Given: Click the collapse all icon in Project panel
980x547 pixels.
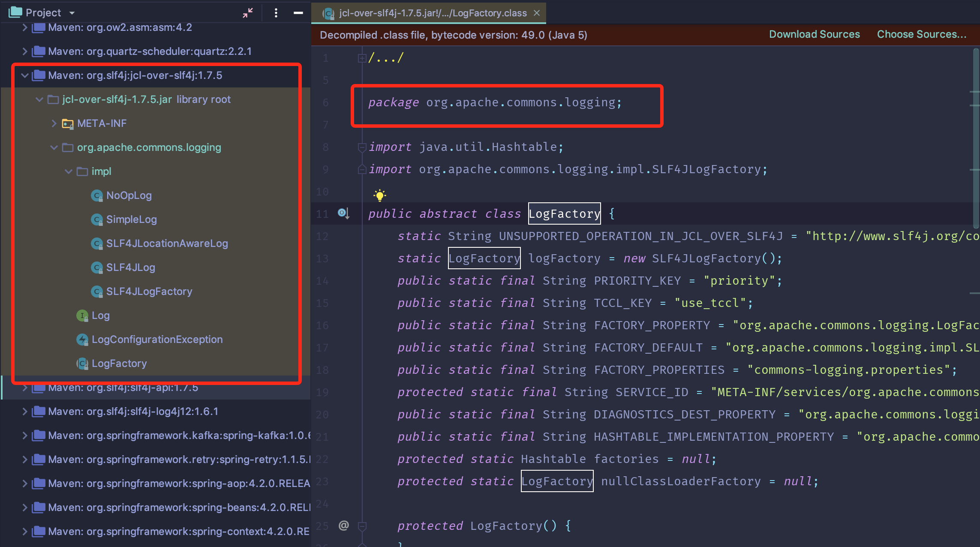Looking at the screenshot, I should click(x=248, y=13).
